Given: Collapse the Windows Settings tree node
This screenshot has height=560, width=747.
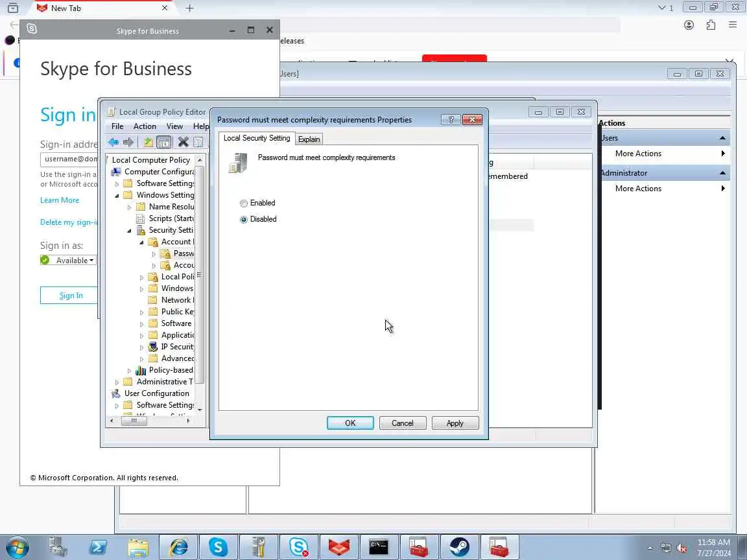Looking at the screenshot, I should tap(117, 195).
